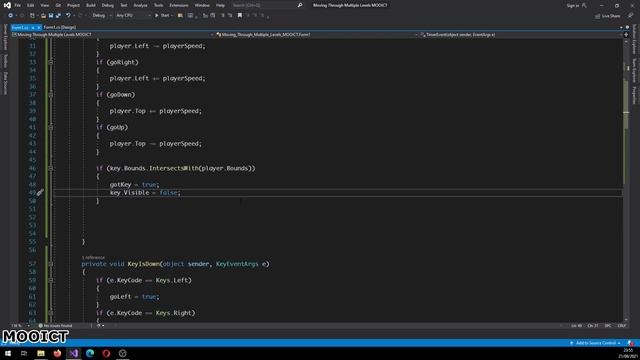The width and height of the screenshot is (640, 360).
Task: Click the uncomment selected lines icon
Action: [x=230, y=16]
